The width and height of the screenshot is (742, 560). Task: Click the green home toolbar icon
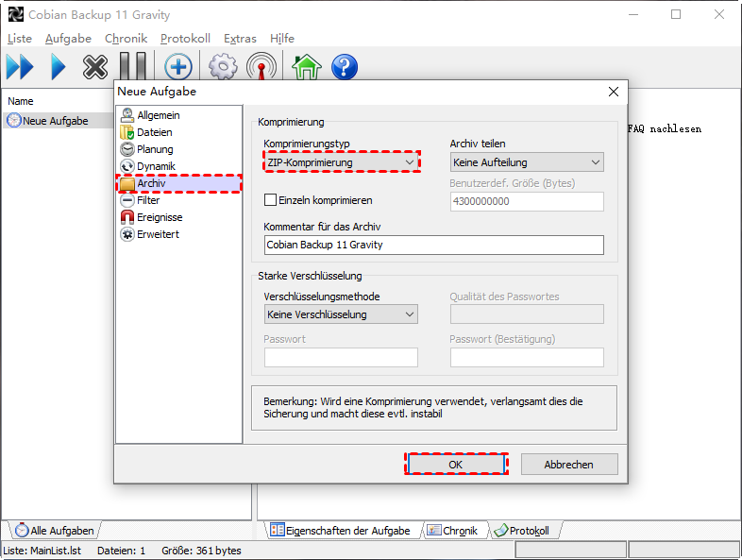coord(307,67)
